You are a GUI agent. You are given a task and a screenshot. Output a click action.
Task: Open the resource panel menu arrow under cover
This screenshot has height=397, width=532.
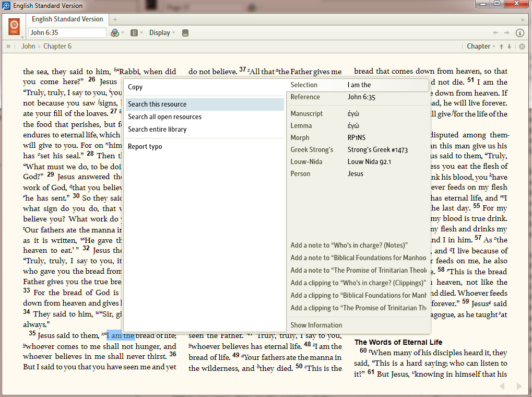coord(22,38)
